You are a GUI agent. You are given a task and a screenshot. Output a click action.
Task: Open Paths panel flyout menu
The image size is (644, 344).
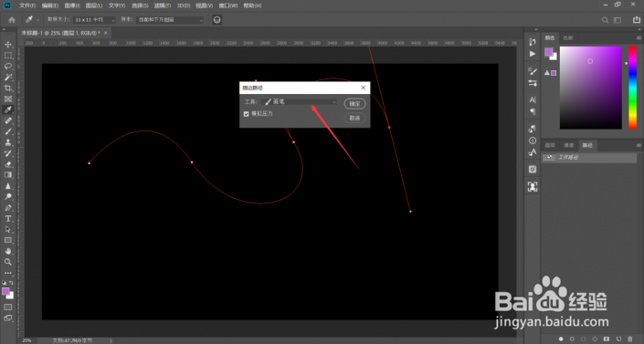639,145
